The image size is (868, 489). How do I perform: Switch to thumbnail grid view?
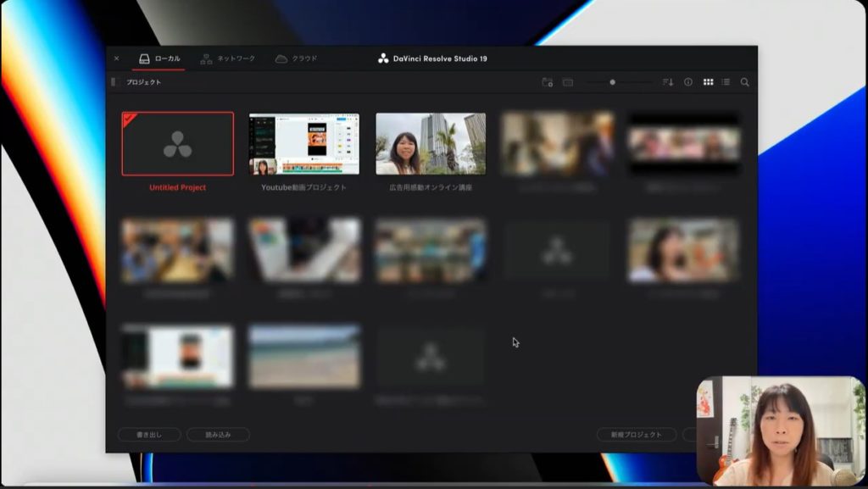click(x=708, y=82)
